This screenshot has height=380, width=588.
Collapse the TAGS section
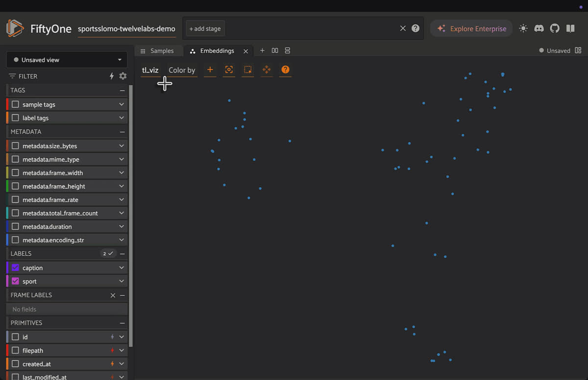[x=122, y=91]
